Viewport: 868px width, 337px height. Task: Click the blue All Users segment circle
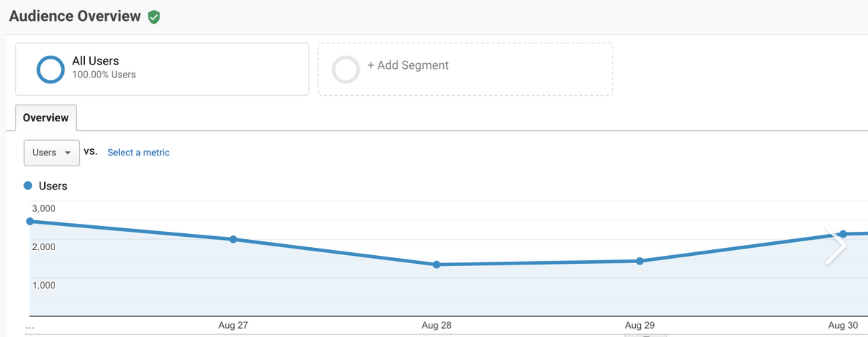(x=50, y=69)
